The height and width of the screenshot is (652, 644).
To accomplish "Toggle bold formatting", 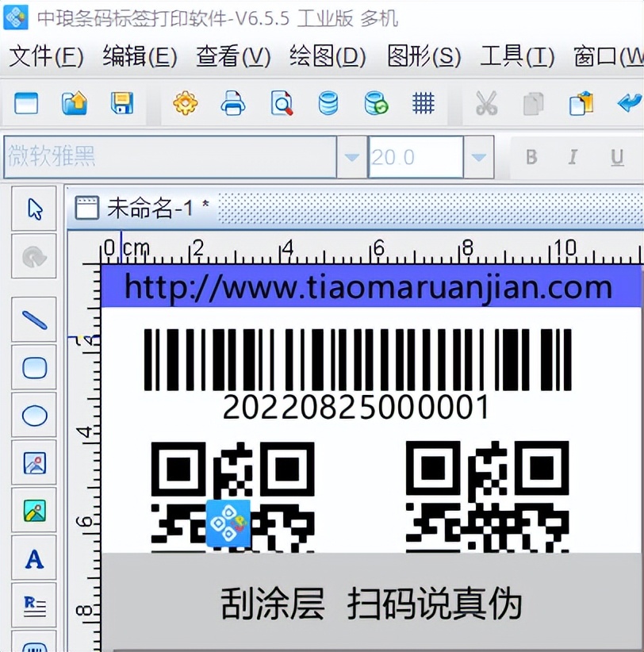I will pyautogui.click(x=531, y=156).
